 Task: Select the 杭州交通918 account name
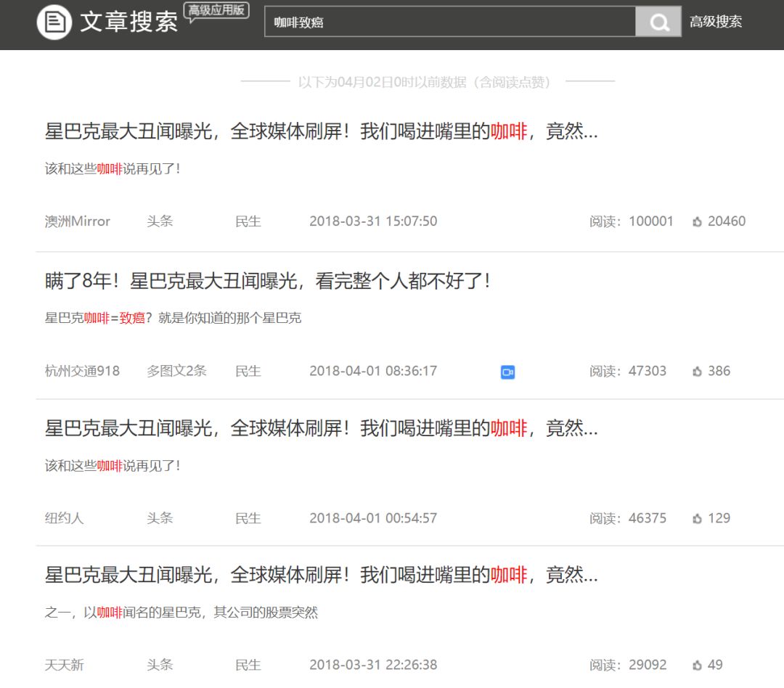[82, 371]
